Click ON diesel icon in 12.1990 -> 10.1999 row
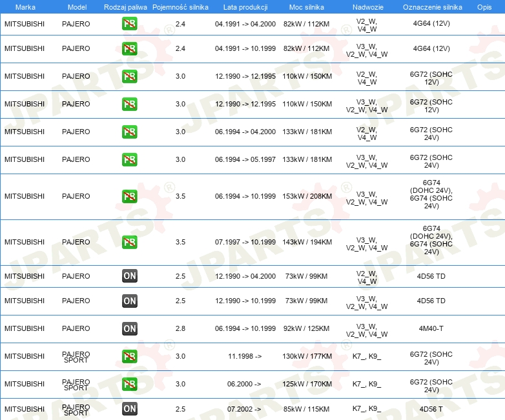This screenshot has height=420, width=505. coord(129,301)
